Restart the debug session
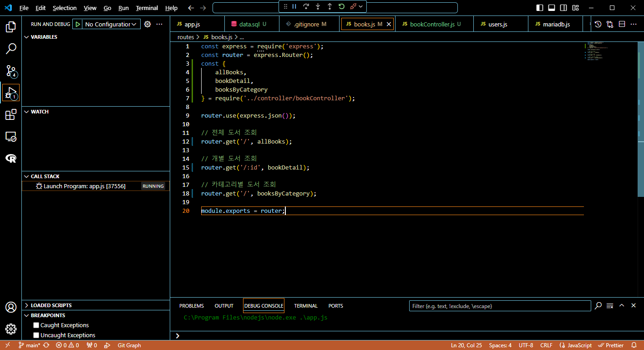 pos(341,6)
